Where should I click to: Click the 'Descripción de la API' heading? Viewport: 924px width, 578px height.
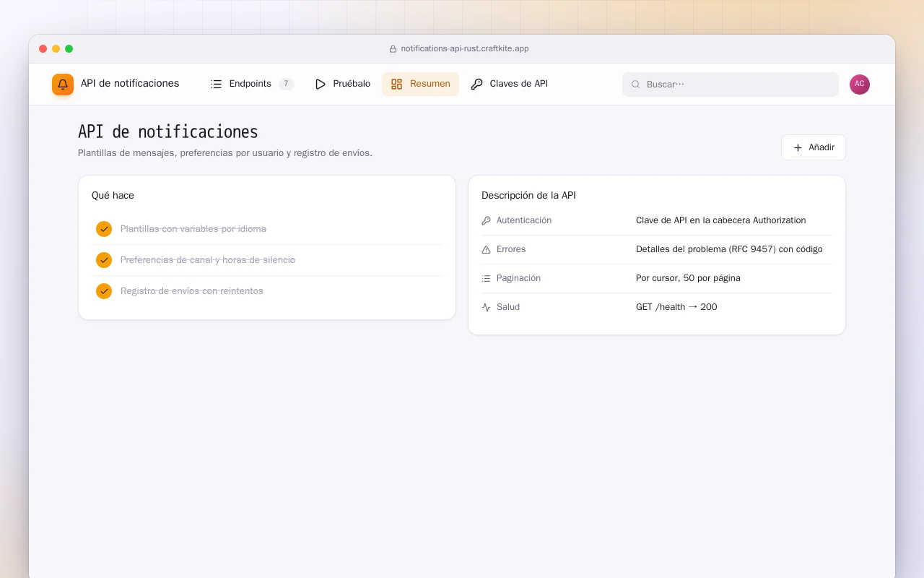tap(528, 195)
